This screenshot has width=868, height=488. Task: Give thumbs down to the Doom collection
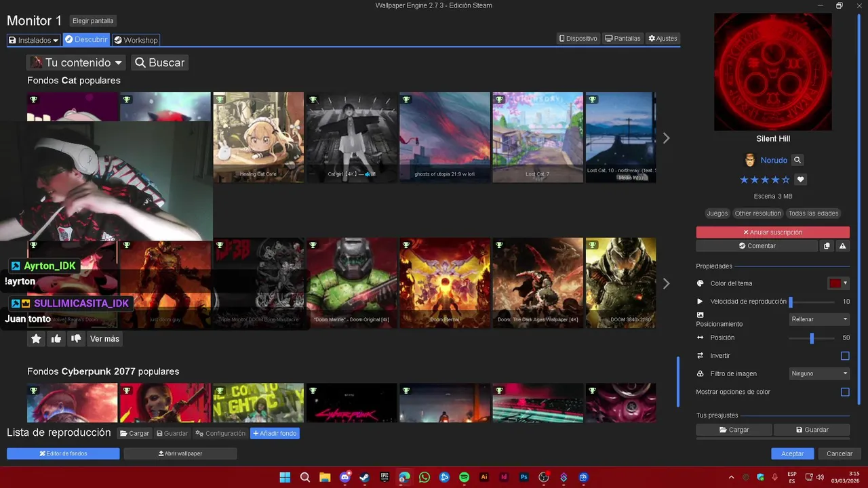pos(76,339)
